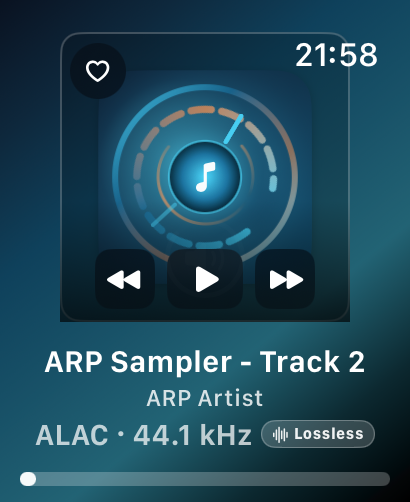Viewport: 410px width, 502px height.
Task: Seek to the middle of the playback bar
Action: coord(205,479)
